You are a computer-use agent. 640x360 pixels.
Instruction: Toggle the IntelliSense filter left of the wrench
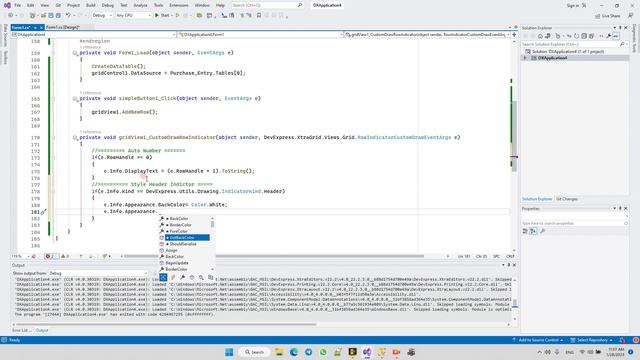pyautogui.click(x=173, y=278)
